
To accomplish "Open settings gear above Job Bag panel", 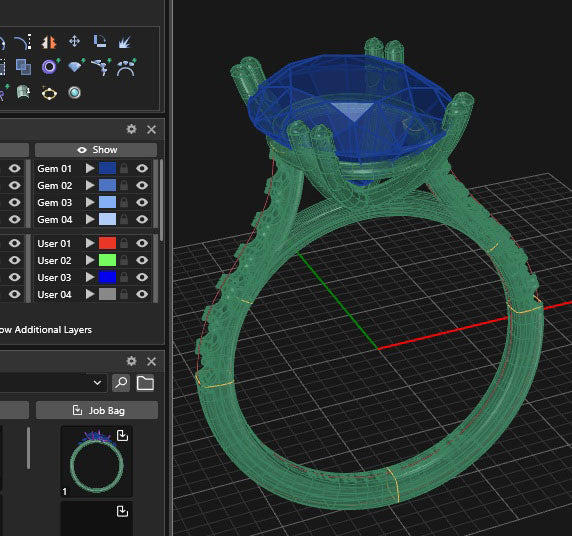I will (131, 361).
